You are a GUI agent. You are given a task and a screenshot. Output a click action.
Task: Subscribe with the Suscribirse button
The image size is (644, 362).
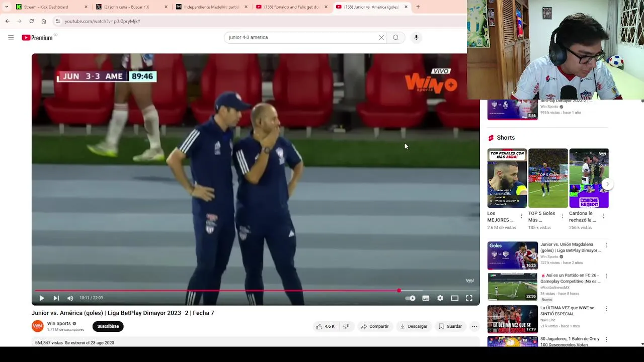(x=108, y=326)
